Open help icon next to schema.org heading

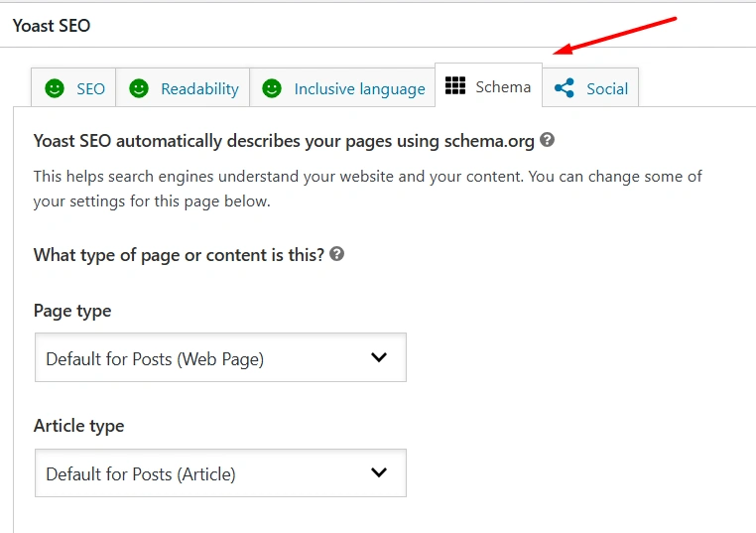click(x=547, y=141)
